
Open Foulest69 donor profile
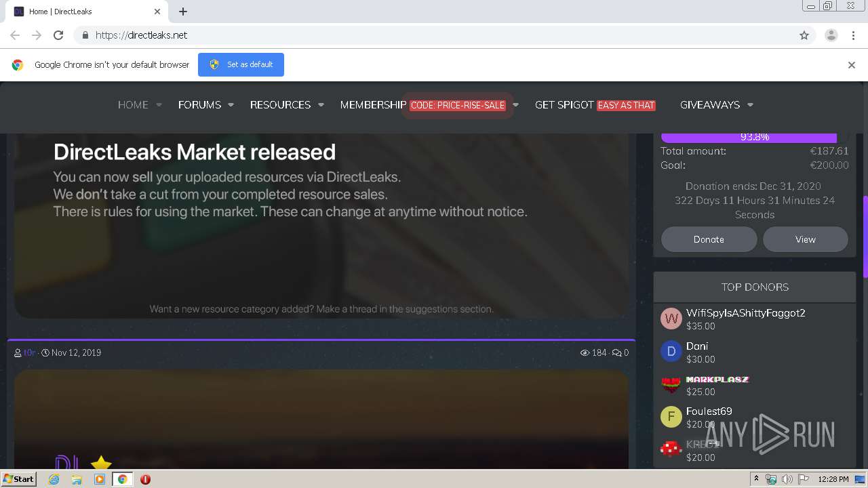point(709,411)
